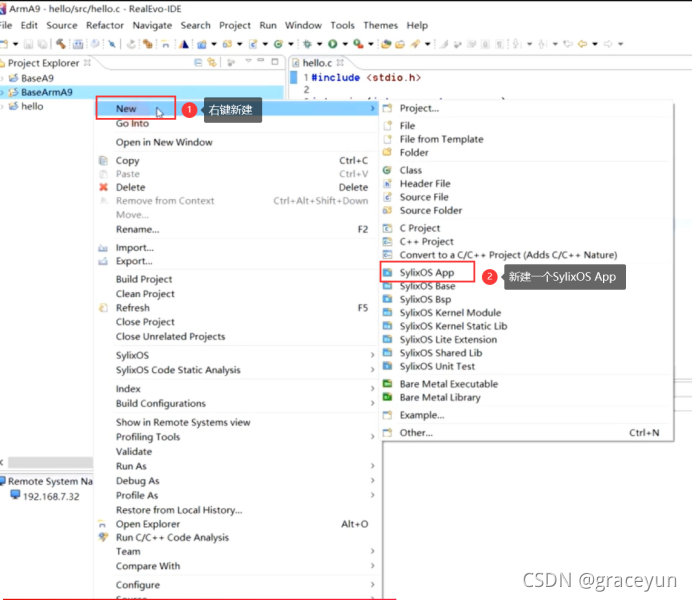Click the green Run toolbar icon
Screen dimensions: 692x601
[333, 44]
